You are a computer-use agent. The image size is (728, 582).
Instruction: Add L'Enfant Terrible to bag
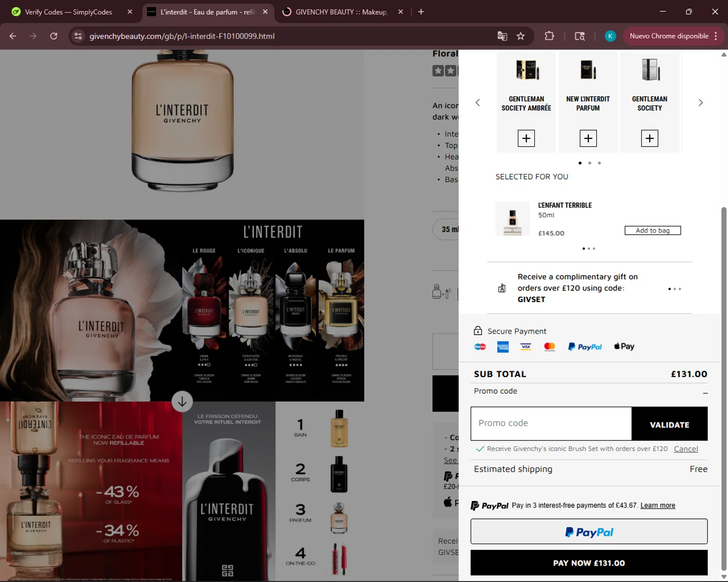coord(652,230)
